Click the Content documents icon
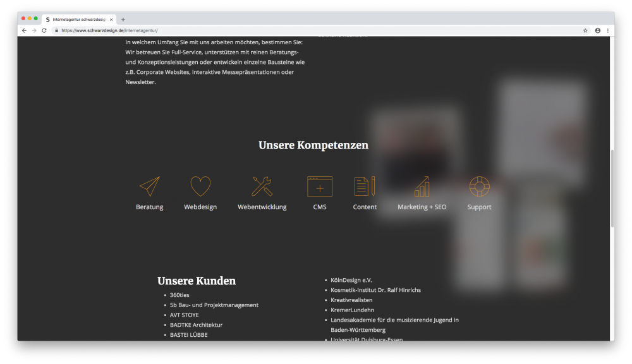 click(x=365, y=186)
